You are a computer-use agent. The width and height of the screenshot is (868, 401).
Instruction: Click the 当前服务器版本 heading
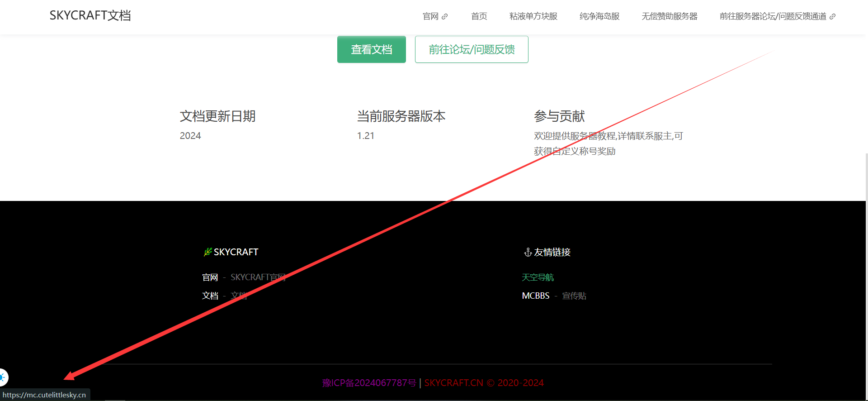coord(401,116)
